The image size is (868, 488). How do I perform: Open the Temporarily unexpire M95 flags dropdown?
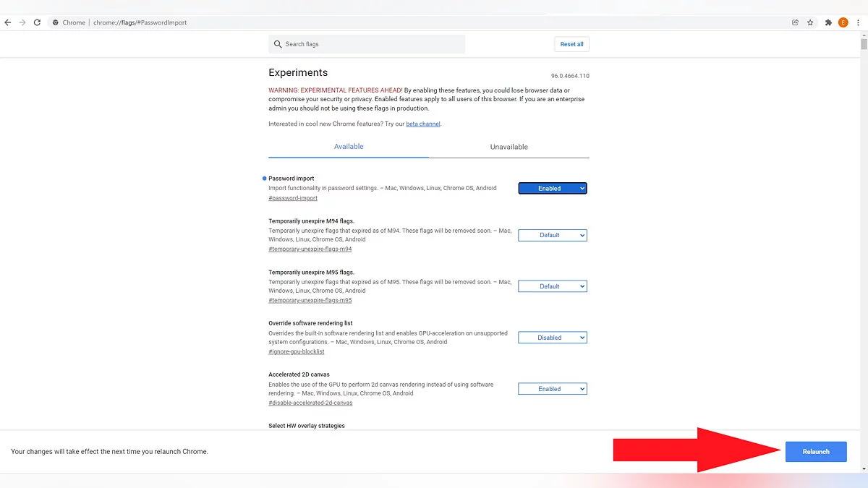click(553, 286)
